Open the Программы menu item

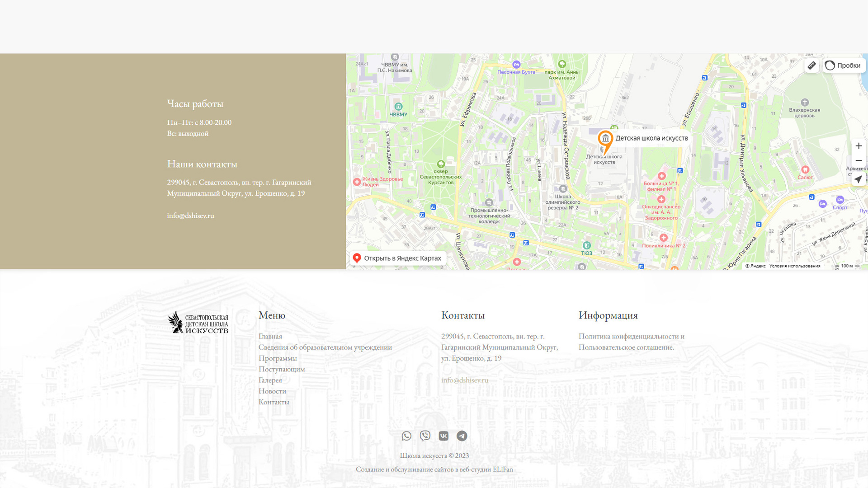(278, 358)
